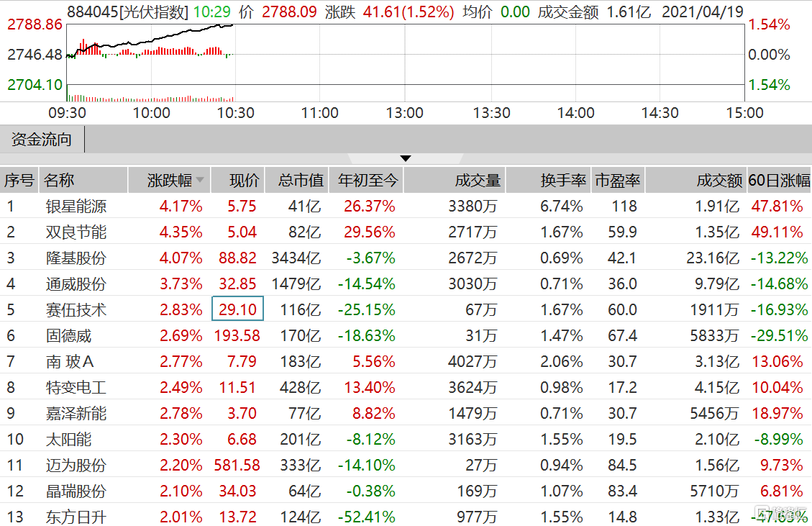Sort by 市盈率 column header
812x526 pixels.
pyautogui.click(x=617, y=181)
